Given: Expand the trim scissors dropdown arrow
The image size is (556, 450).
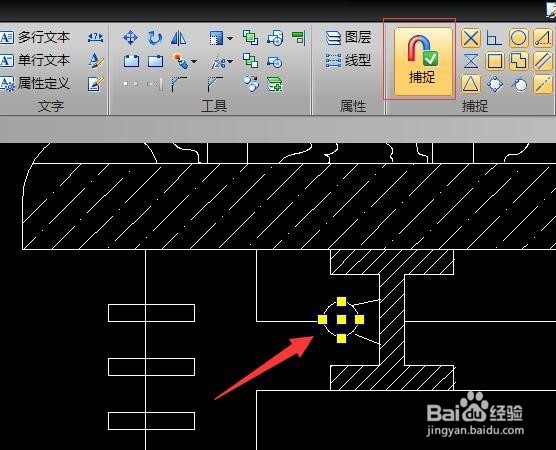Looking at the screenshot, I should pos(230,62).
